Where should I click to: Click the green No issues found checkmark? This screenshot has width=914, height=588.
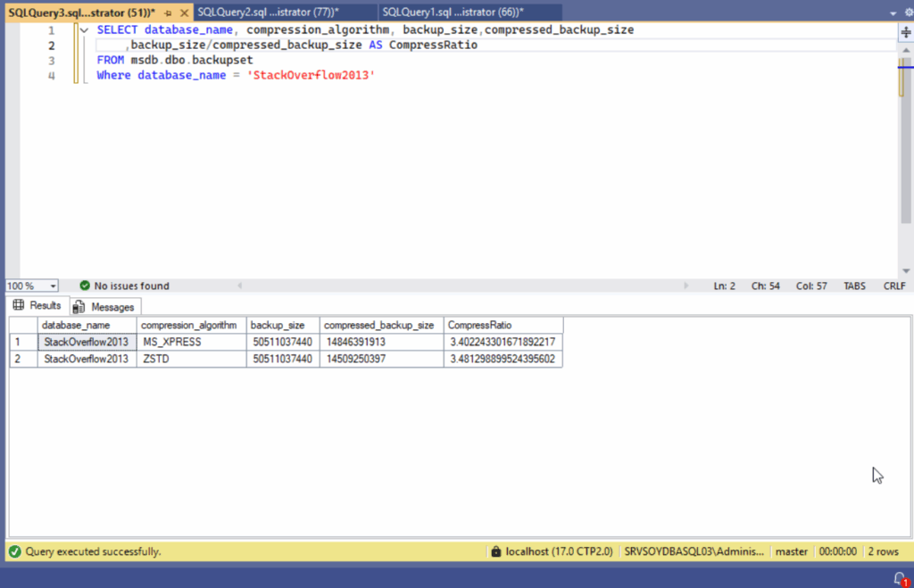click(x=85, y=286)
